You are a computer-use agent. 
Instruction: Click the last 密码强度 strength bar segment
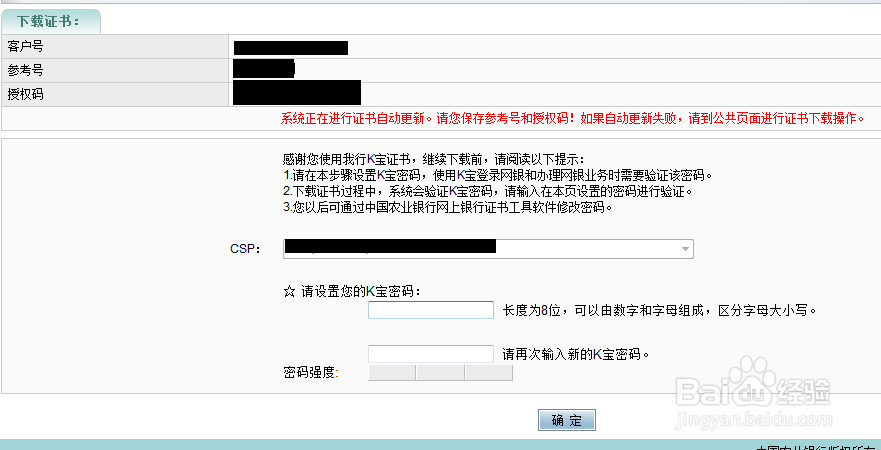click(x=488, y=372)
